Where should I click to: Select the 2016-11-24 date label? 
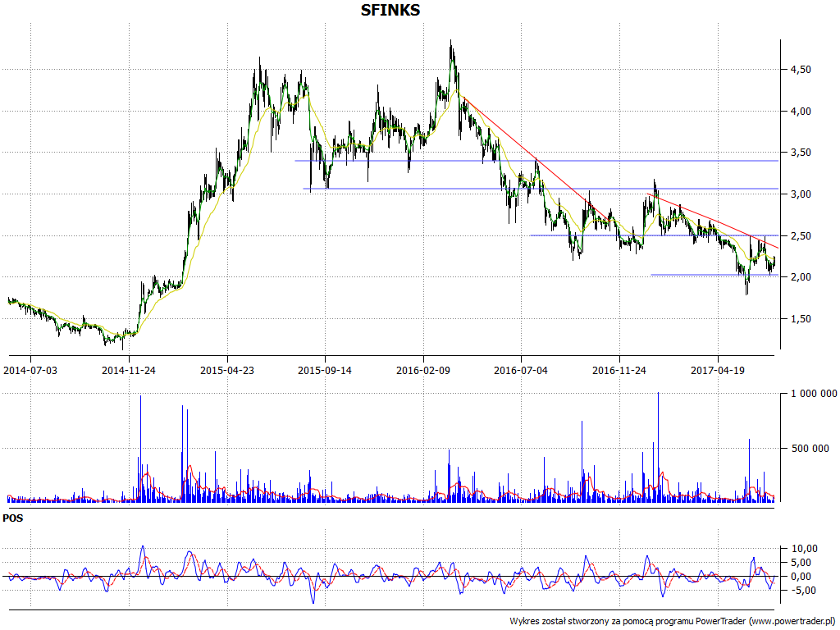pos(619,370)
